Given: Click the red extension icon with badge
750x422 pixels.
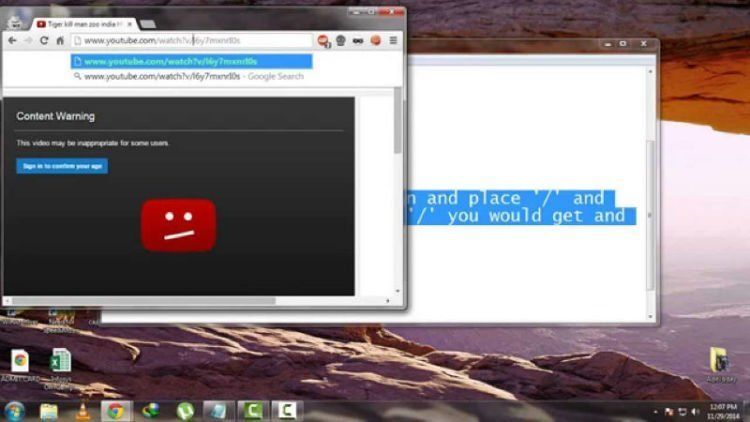Looking at the screenshot, I should click(x=324, y=41).
